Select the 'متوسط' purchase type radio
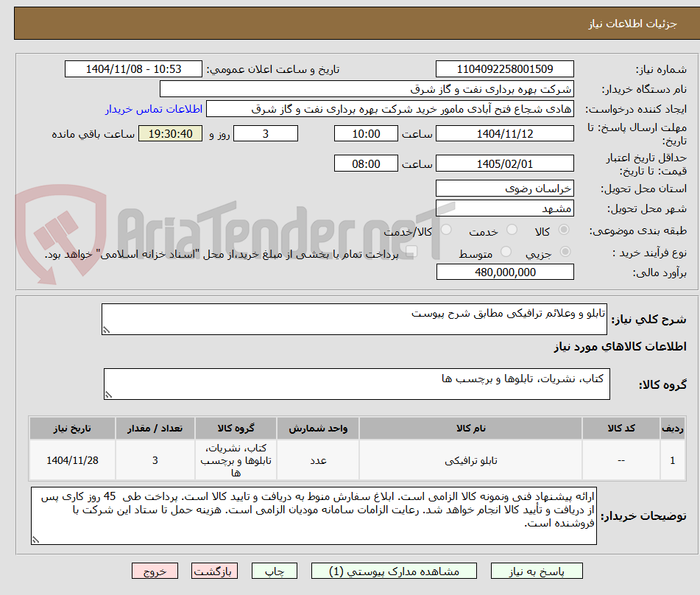 pos(506,252)
